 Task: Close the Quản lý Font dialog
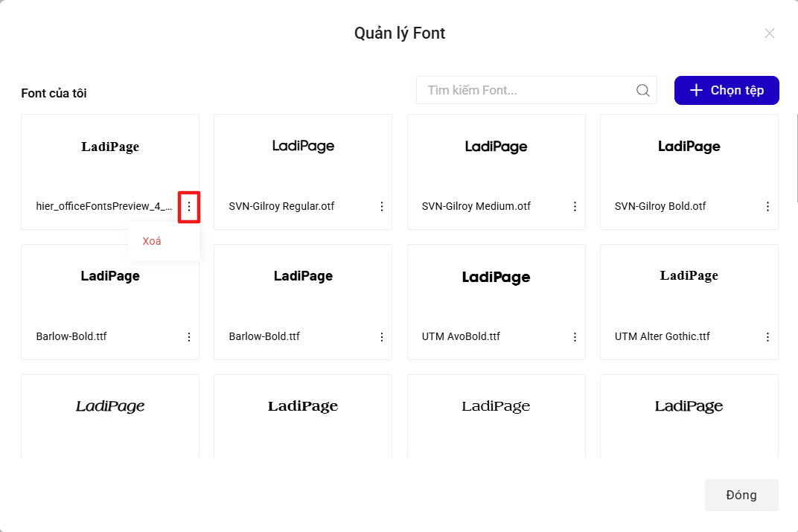770,33
